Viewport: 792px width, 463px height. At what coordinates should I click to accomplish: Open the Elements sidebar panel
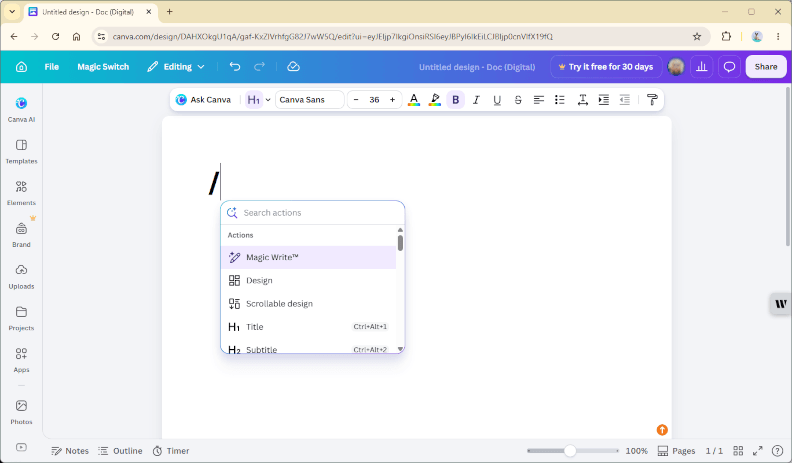click(x=21, y=193)
